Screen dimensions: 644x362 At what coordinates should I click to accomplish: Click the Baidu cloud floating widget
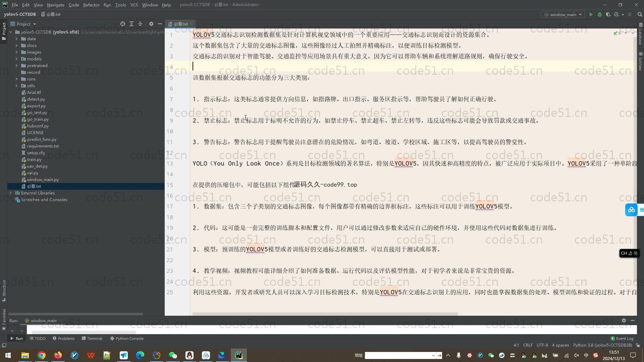(632, 210)
